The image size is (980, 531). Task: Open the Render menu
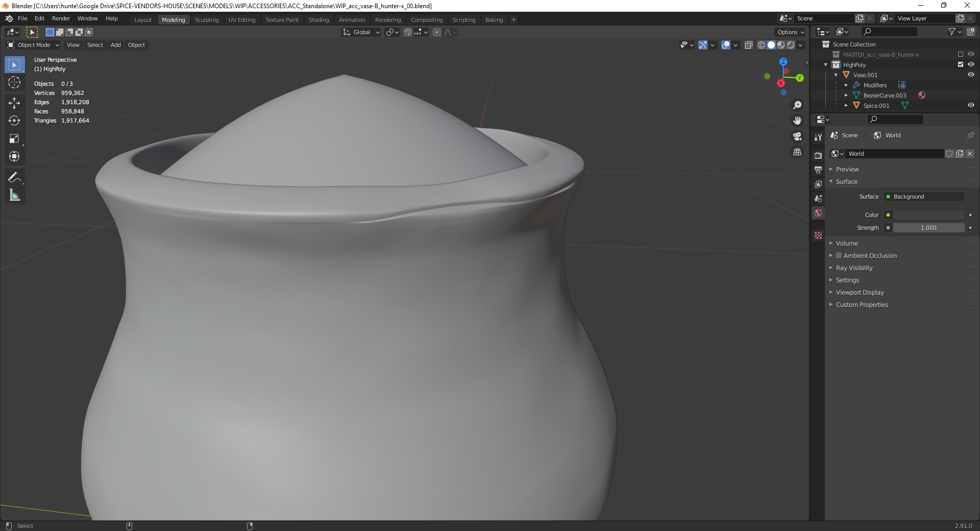(61, 18)
